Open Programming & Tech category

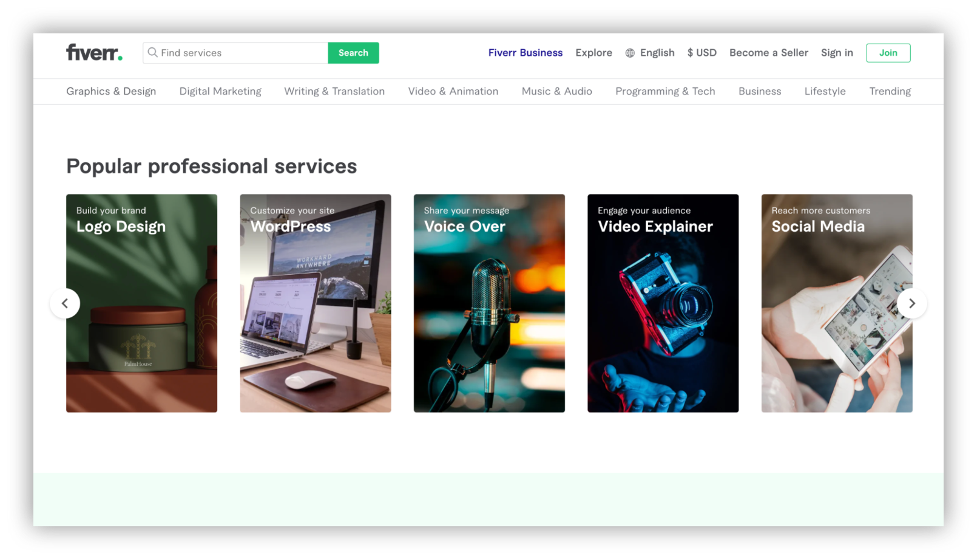click(665, 91)
